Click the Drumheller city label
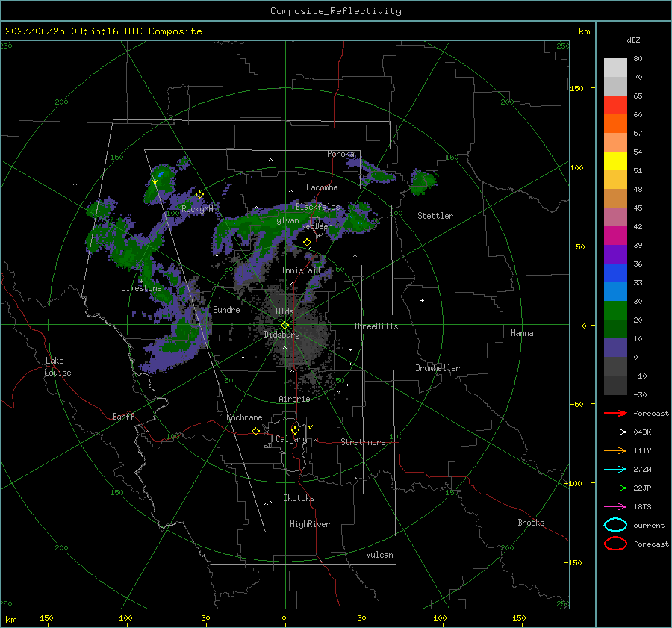The width and height of the screenshot is (672, 628). point(438,368)
